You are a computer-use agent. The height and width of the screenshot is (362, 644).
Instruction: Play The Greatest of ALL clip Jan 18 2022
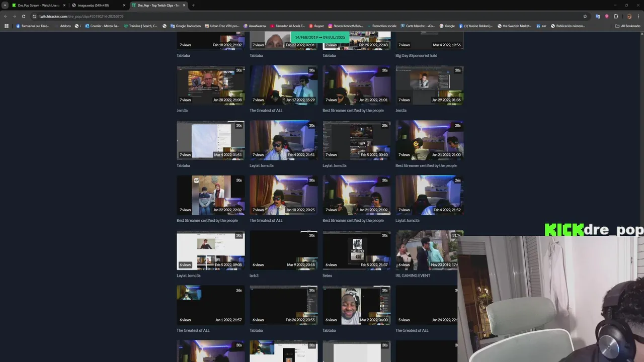tap(284, 195)
